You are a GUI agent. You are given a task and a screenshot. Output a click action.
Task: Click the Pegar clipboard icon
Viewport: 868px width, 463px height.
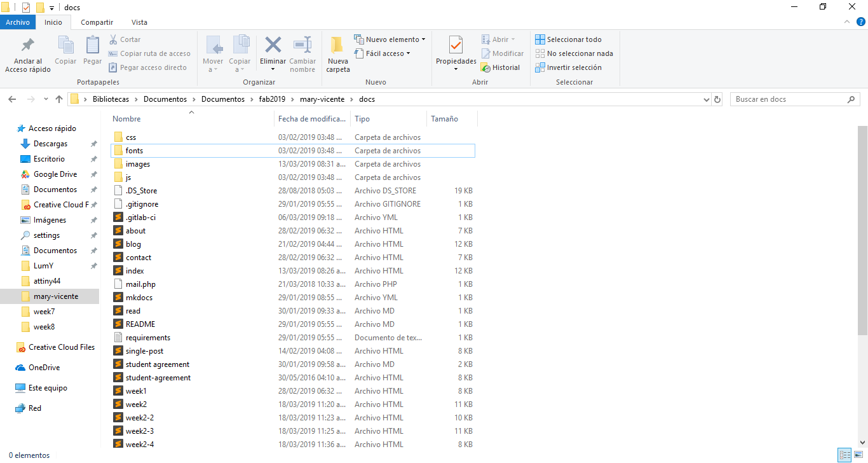point(93,45)
